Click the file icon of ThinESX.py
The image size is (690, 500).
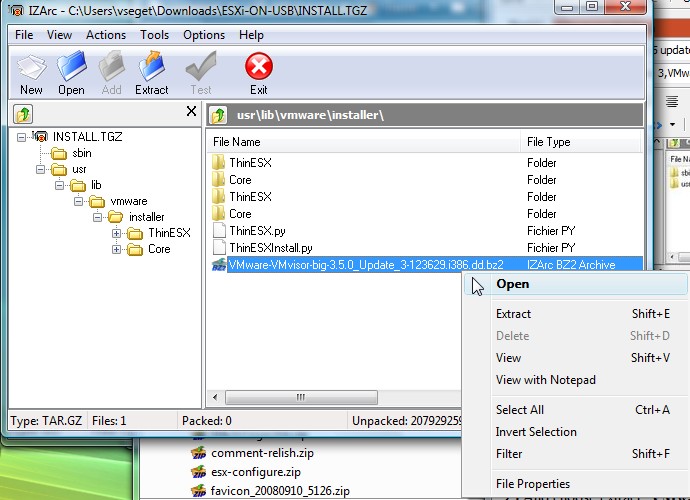(219, 231)
